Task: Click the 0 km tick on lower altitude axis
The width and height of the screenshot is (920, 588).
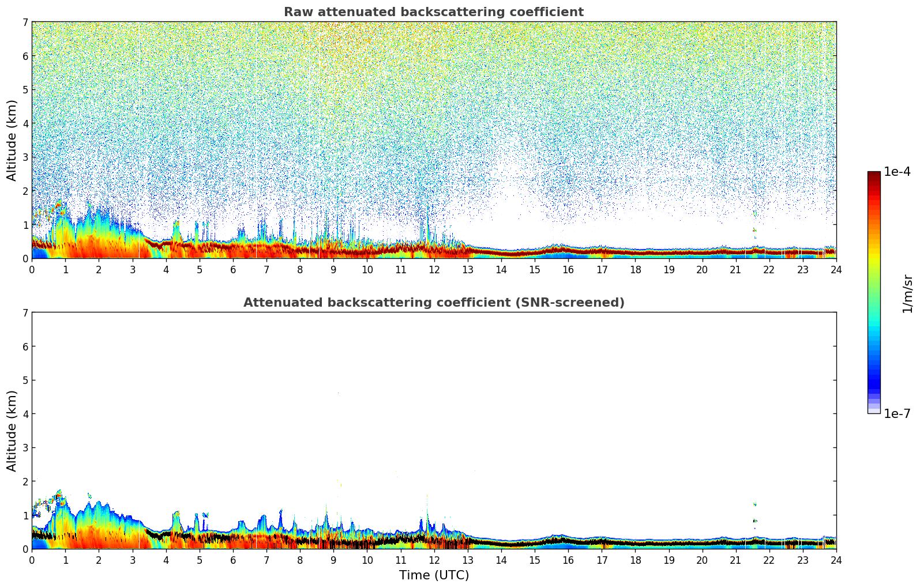Action: (x=25, y=549)
